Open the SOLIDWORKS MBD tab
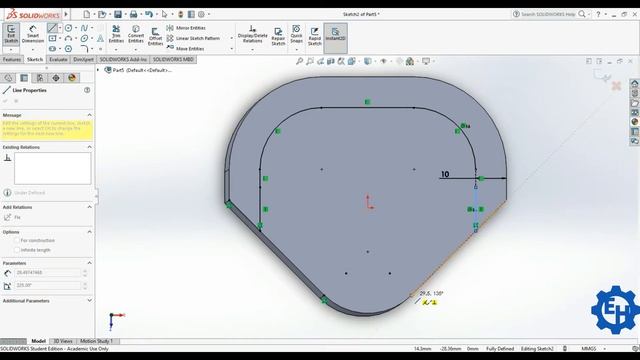This screenshot has height=360, width=640. point(173,60)
